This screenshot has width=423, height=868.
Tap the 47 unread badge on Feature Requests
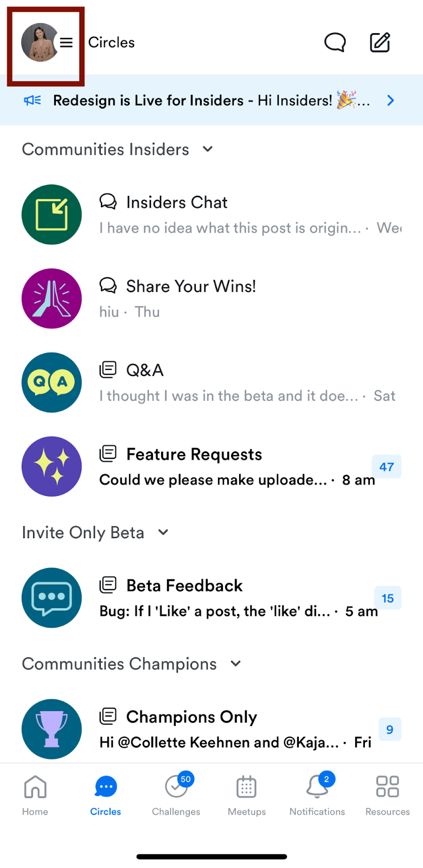click(387, 467)
